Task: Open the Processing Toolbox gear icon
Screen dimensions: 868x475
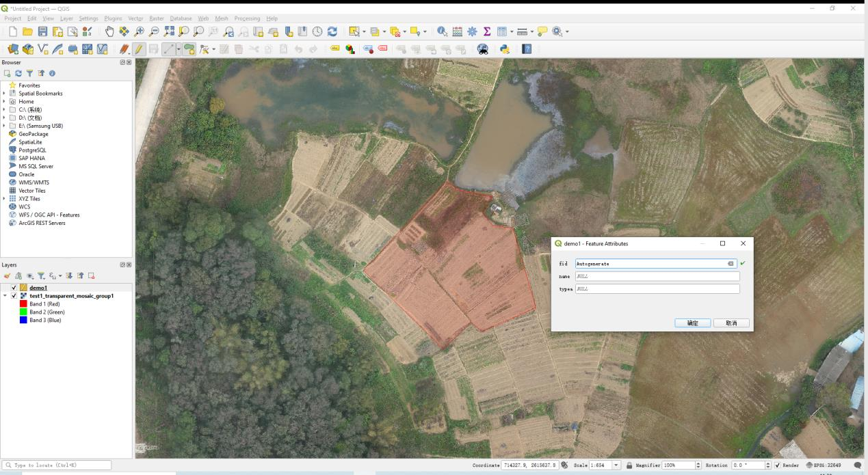Action: pyautogui.click(x=473, y=31)
